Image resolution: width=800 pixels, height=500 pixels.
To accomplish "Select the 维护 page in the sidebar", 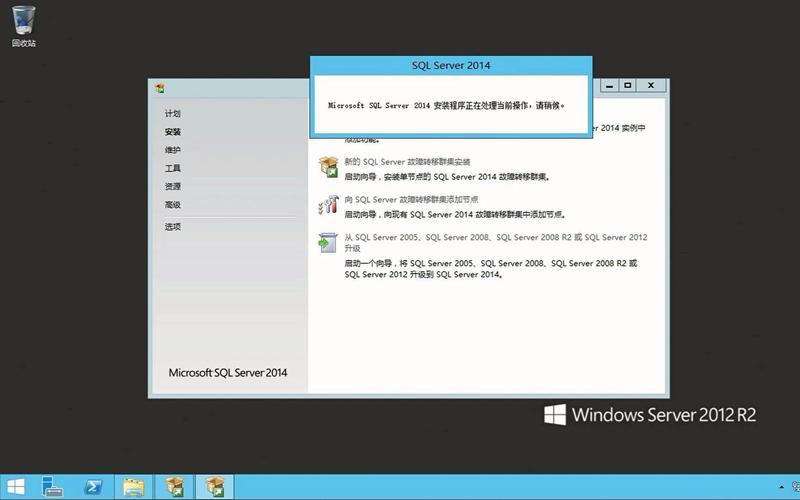I will click(x=172, y=150).
